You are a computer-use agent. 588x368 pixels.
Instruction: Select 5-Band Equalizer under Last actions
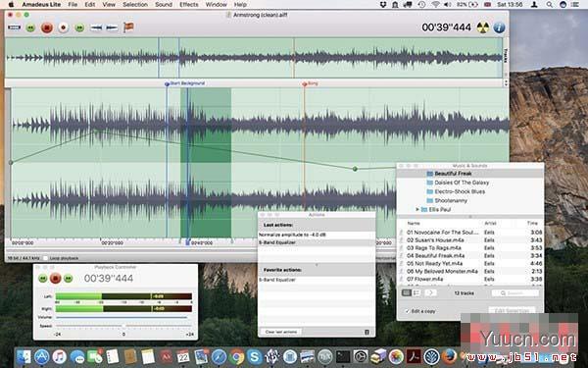tap(317, 242)
